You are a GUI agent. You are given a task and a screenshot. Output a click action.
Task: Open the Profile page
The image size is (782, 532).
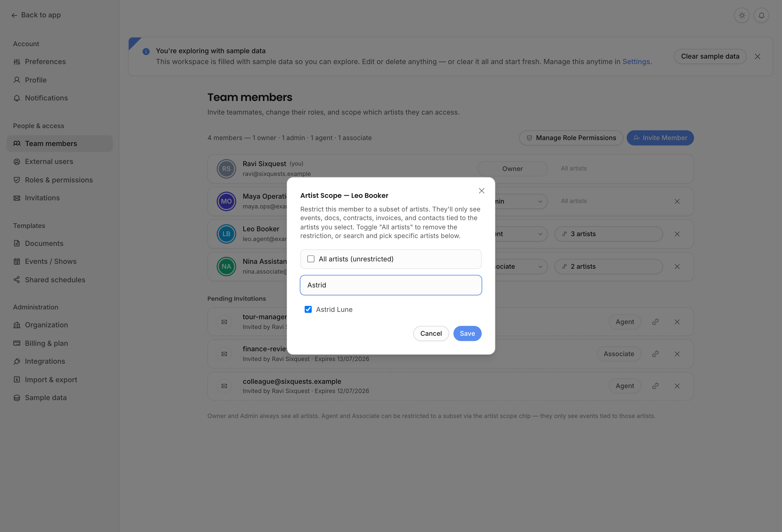[x=59, y=80]
